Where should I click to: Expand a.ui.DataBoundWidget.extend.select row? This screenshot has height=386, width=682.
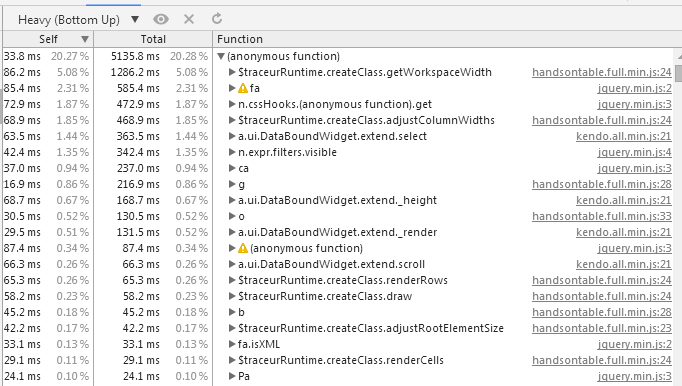232,136
